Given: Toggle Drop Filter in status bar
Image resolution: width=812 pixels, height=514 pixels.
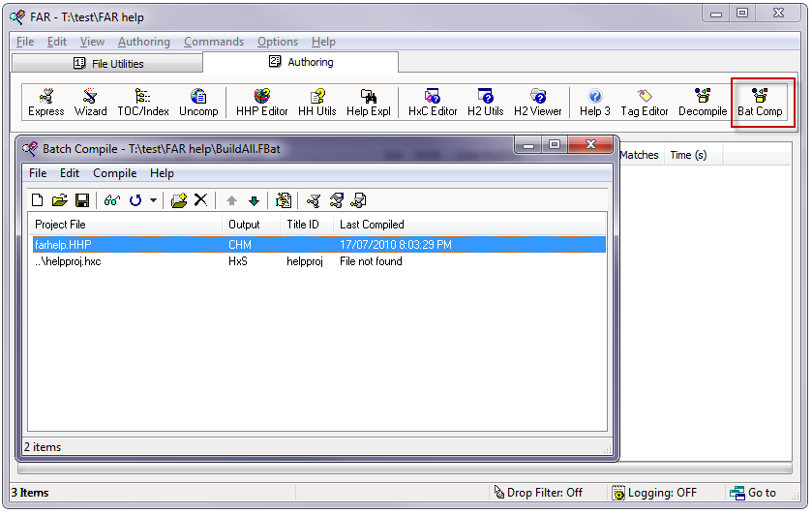Looking at the screenshot, I should (x=538, y=493).
